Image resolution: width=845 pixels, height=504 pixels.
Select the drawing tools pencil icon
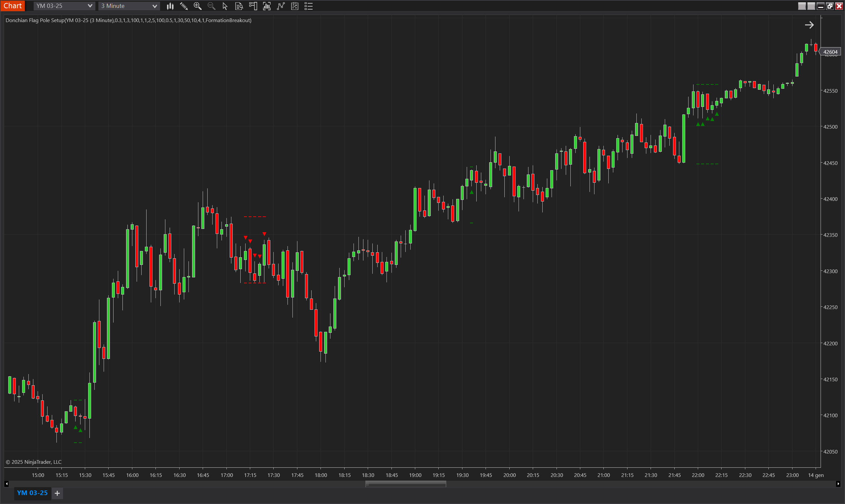pyautogui.click(x=184, y=6)
